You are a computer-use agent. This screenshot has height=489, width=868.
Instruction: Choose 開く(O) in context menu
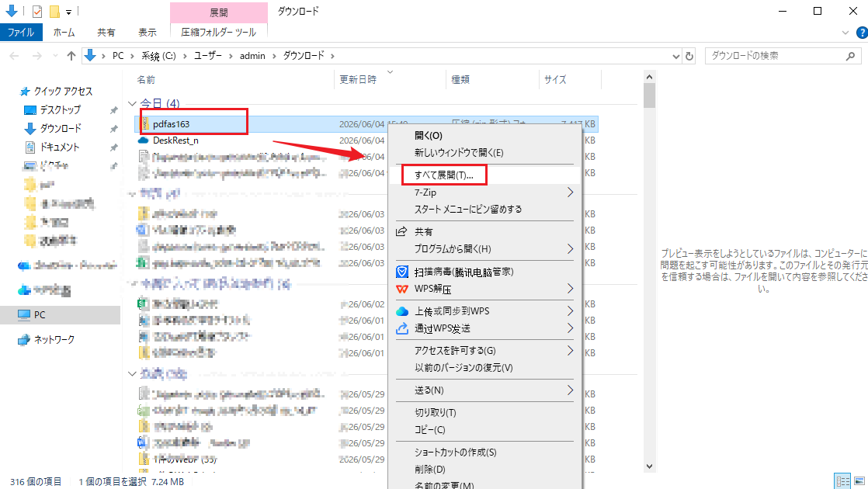click(x=429, y=136)
